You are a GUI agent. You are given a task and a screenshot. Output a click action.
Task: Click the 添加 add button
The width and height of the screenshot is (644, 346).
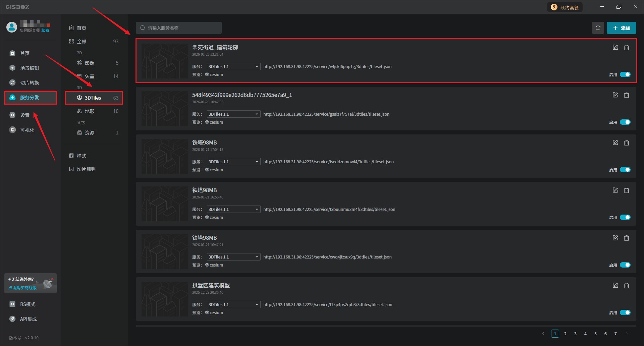click(621, 28)
